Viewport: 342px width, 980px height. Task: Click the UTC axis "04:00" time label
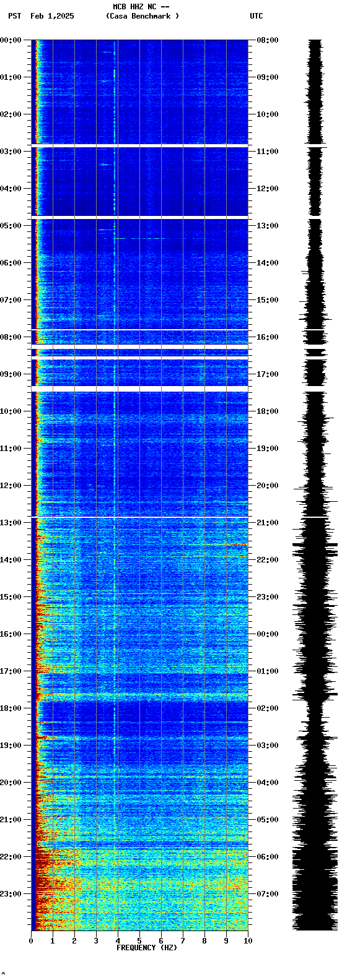(x=268, y=783)
